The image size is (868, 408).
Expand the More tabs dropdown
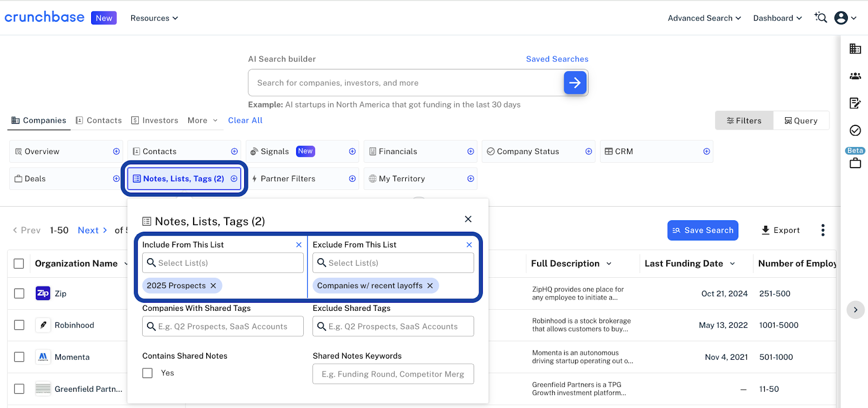[202, 120]
